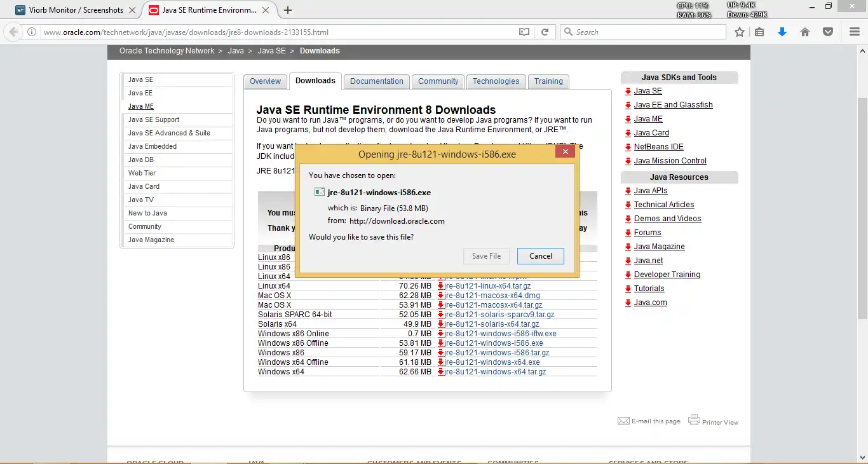Click red arrow icon beside Developer Training
The width and height of the screenshot is (868, 464).
tap(628, 275)
